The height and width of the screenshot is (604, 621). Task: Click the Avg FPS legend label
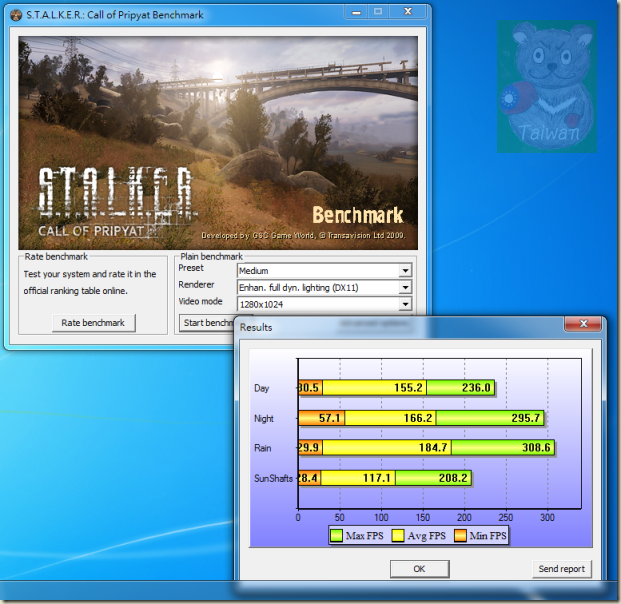coord(427,536)
